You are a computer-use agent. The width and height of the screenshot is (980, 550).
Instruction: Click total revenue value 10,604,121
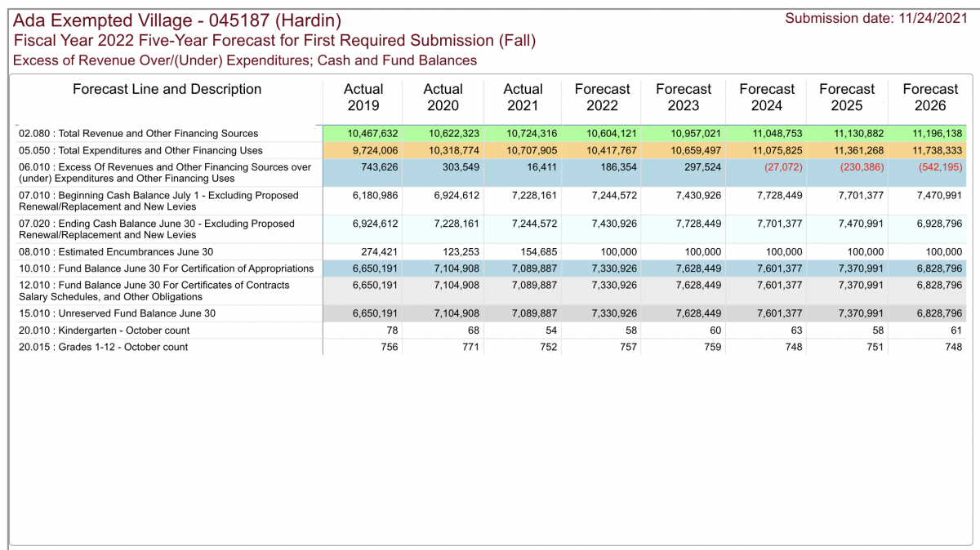point(612,133)
